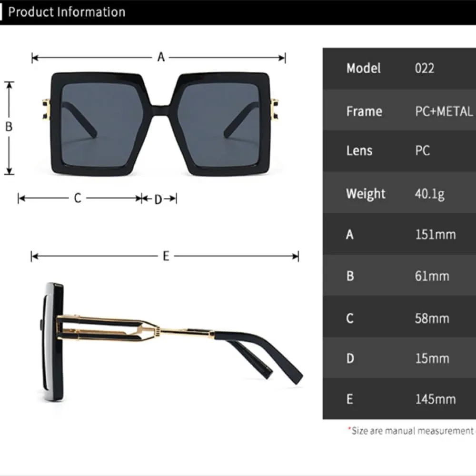Click the gold hinge on left temple

pyautogui.click(x=46, y=109)
